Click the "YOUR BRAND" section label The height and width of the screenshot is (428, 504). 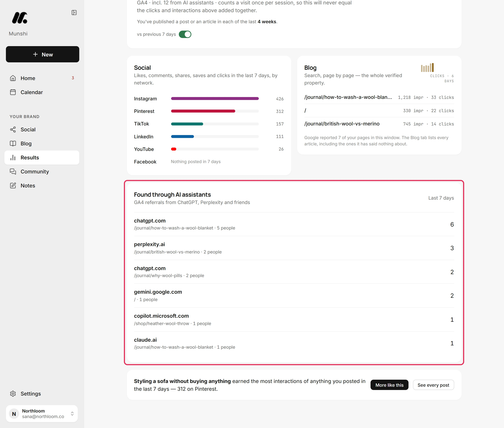click(25, 117)
